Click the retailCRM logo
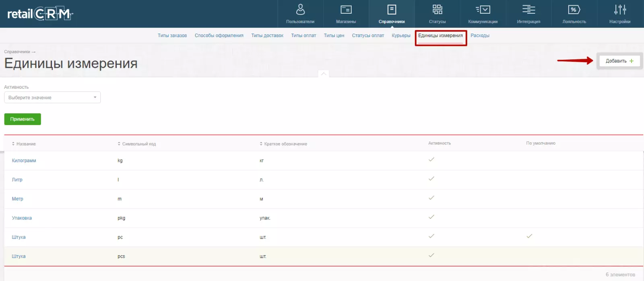Viewport: 644px width, 281px height. pyautogui.click(x=40, y=14)
